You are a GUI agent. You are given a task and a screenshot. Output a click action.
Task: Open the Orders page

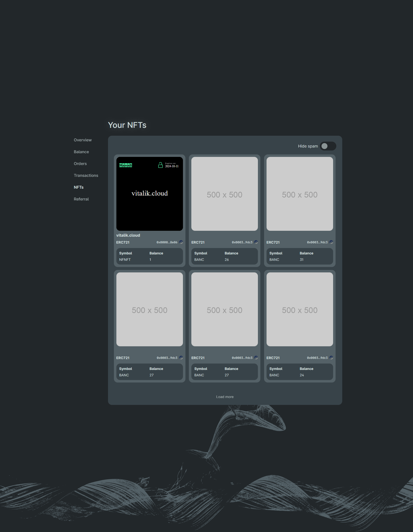click(x=80, y=164)
